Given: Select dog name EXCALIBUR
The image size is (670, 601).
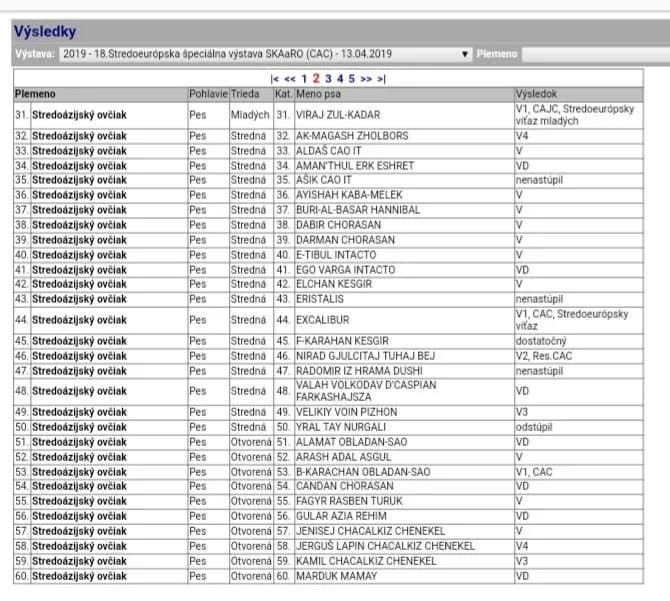Looking at the screenshot, I should click(x=323, y=320).
